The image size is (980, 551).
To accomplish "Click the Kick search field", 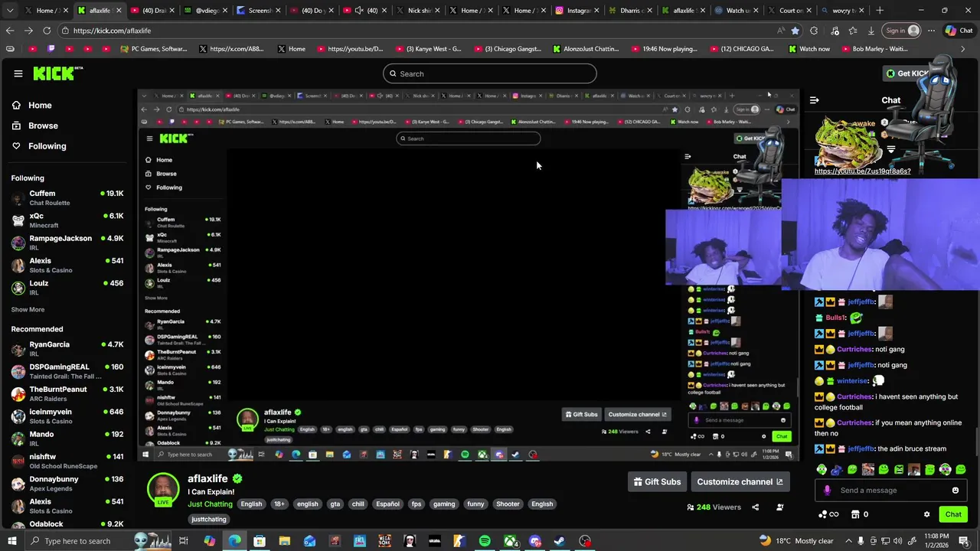I will 490,73.
